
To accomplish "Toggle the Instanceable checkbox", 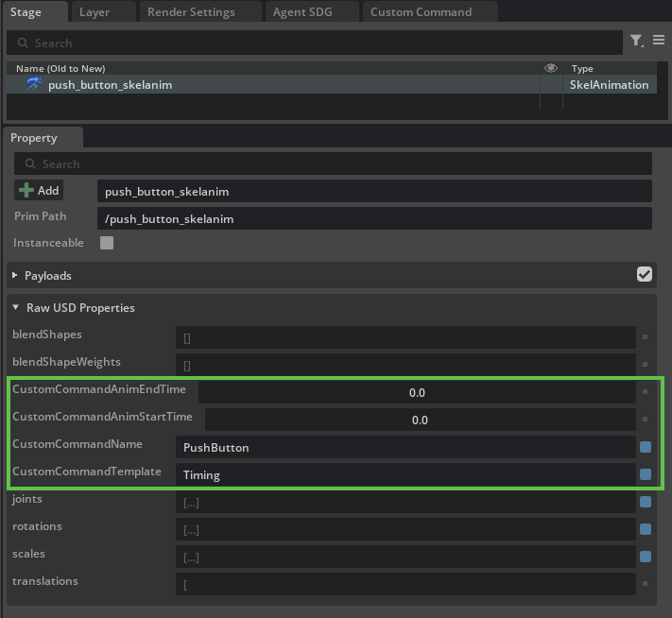I will coord(107,243).
